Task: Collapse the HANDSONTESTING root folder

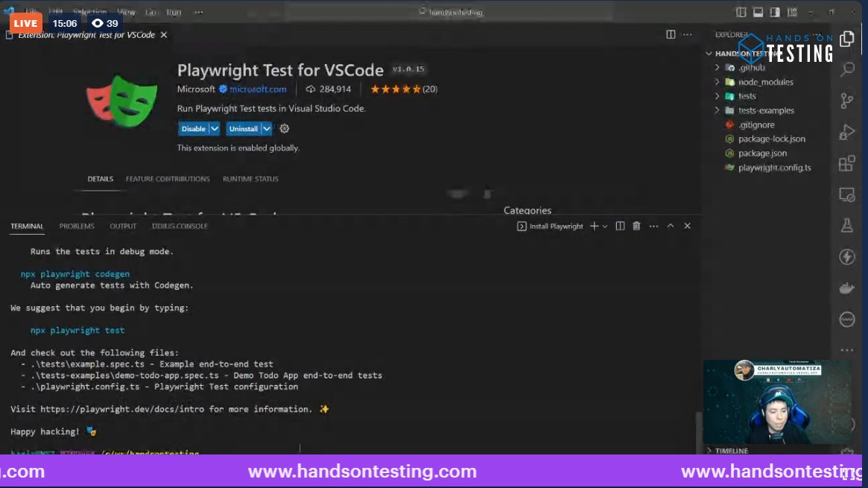Action: click(x=709, y=54)
